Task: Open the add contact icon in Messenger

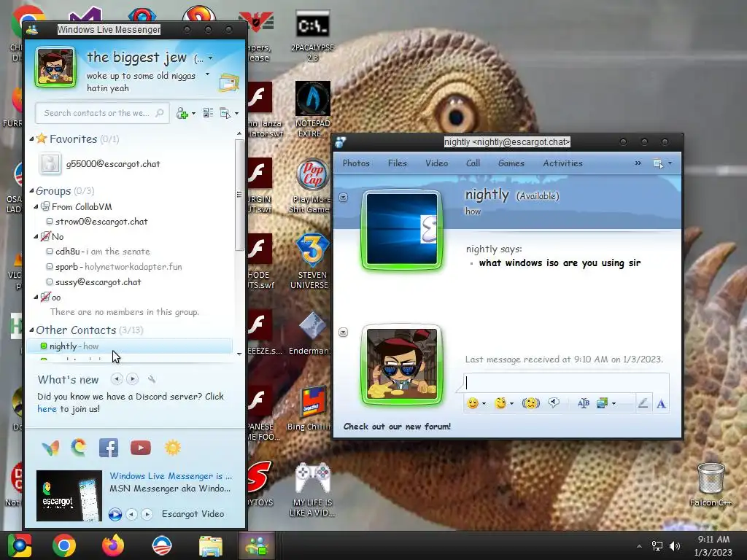Action: coord(182,113)
